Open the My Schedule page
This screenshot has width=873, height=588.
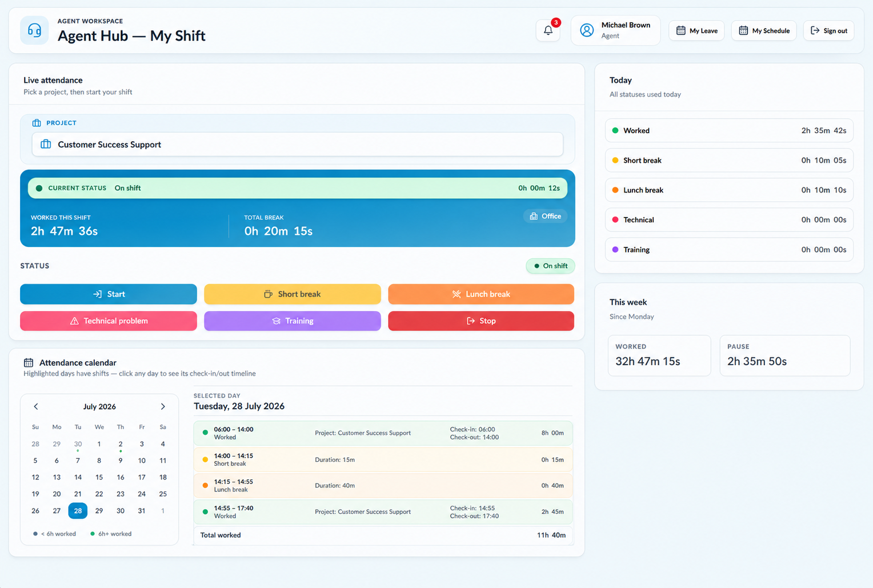click(x=764, y=30)
